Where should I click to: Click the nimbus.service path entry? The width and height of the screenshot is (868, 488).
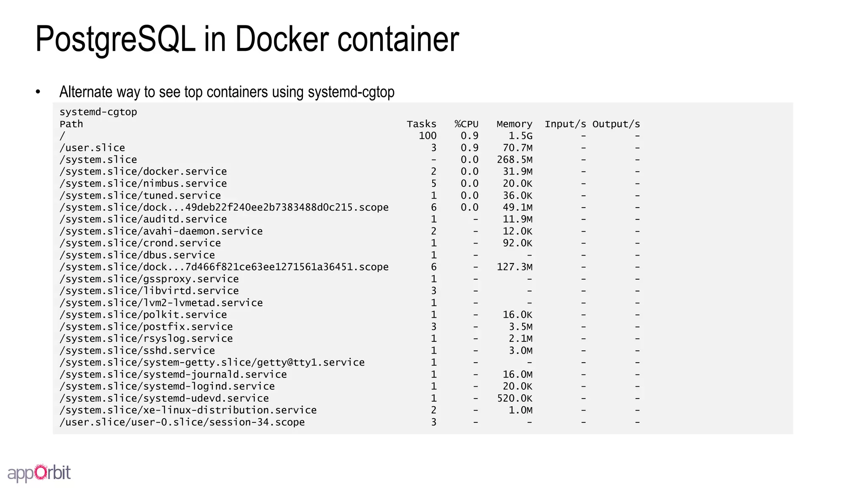coord(143,183)
